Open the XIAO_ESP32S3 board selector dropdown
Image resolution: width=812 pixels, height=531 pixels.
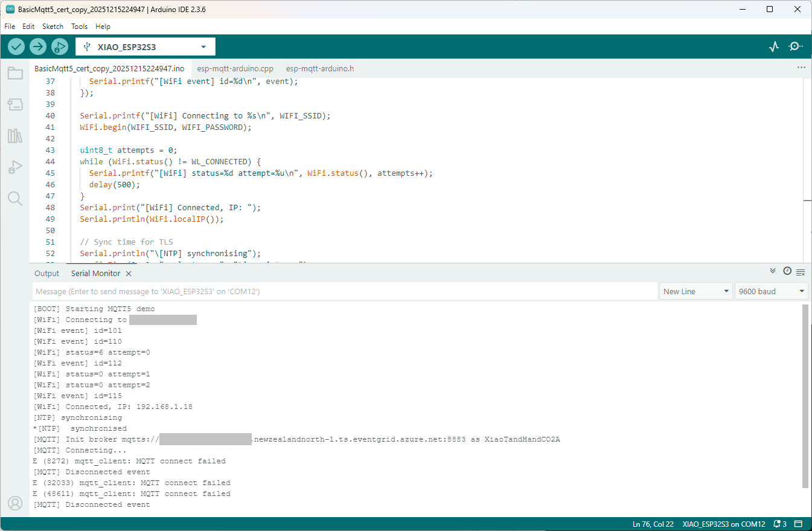click(x=145, y=47)
